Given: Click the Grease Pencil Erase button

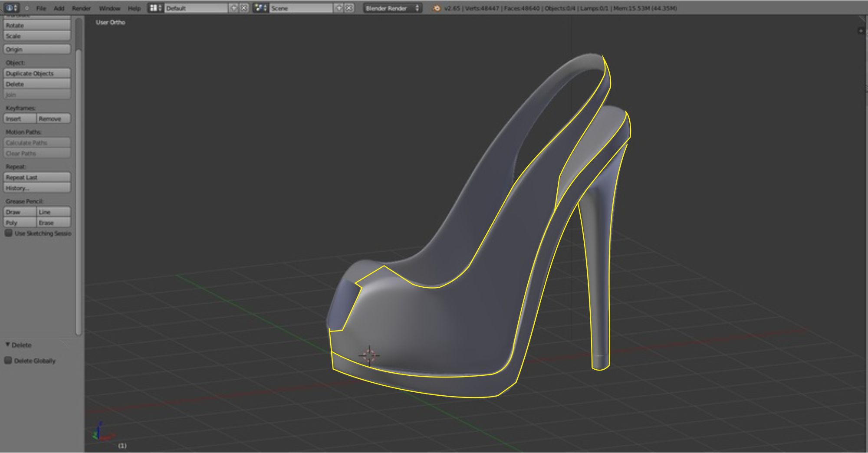Looking at the screenshot, I should point(53,223).
